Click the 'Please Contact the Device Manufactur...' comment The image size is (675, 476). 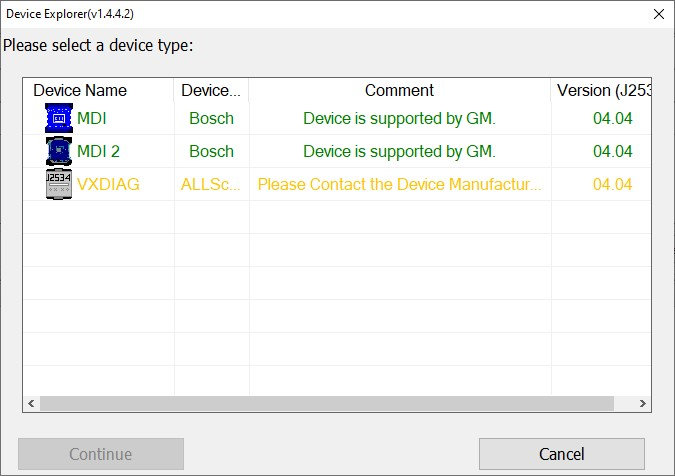(x=399, y=185)
